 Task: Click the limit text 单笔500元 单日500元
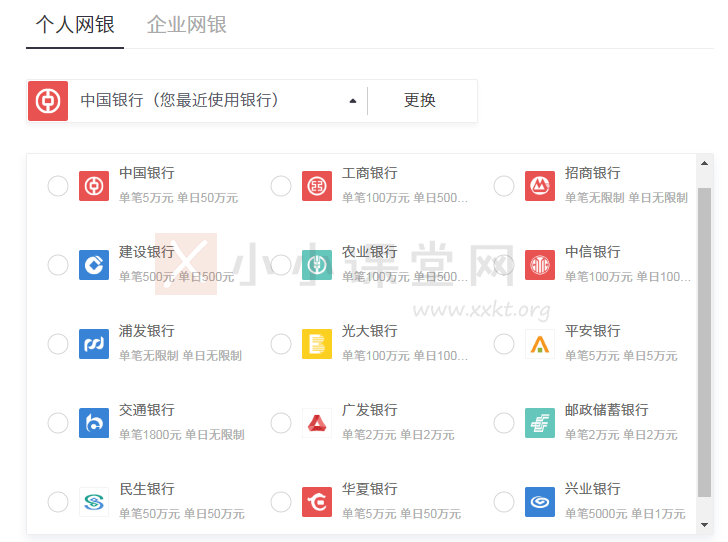pyautogui.click(x=176, y=277)
